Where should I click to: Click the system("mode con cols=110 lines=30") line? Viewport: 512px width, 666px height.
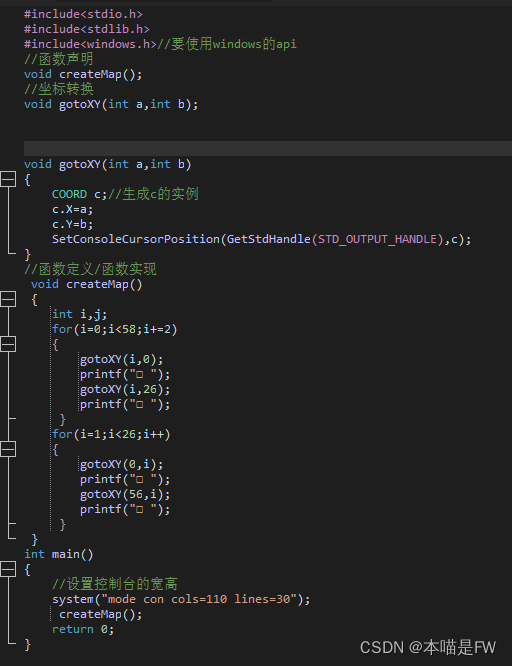pyautogui.click(x=181, y=599)
